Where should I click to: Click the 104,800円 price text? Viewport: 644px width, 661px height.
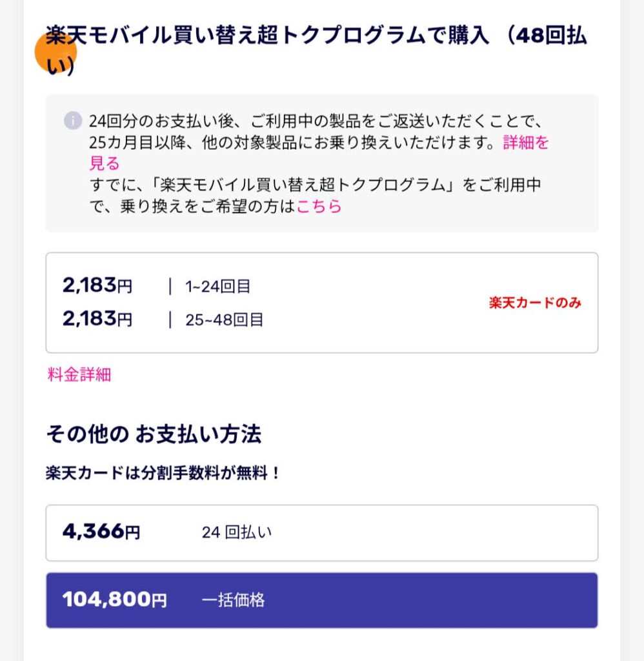[115, 599]
